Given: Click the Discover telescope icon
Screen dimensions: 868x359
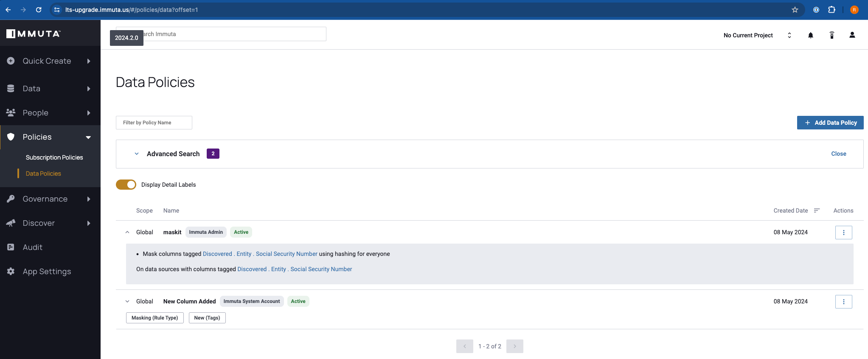Looking at the screenshot, I should [x=11, y=223].
